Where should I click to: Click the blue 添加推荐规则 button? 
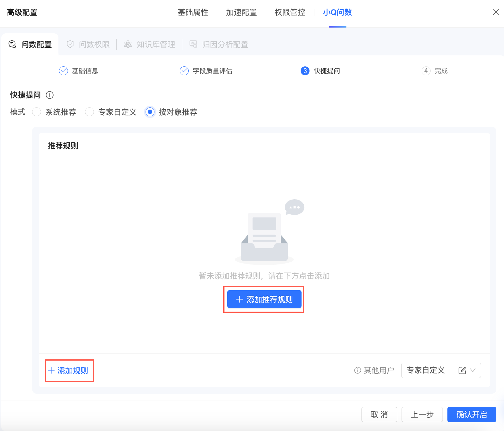[x=264, y=299]
